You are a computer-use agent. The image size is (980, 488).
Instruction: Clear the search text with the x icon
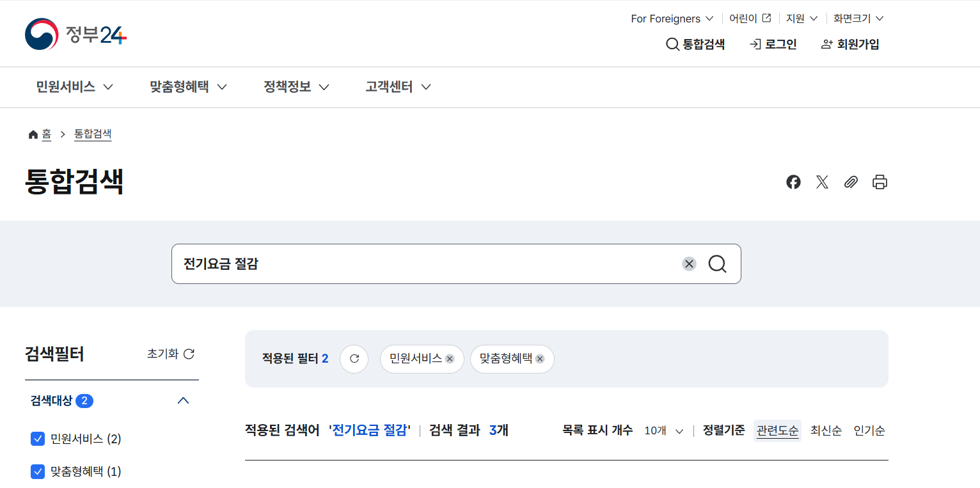pos(689,264)
